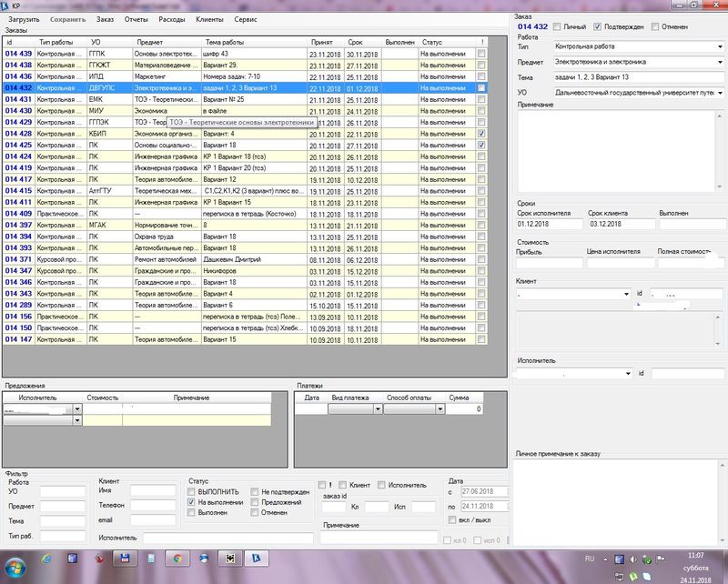The image size is (728, 584).
Task: Click the Загрузить button
Action: 25,18
